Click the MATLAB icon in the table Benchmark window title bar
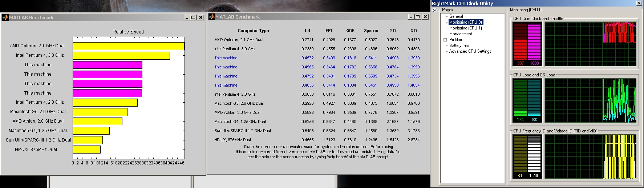The image size is (644, 191). pos(212,17)
